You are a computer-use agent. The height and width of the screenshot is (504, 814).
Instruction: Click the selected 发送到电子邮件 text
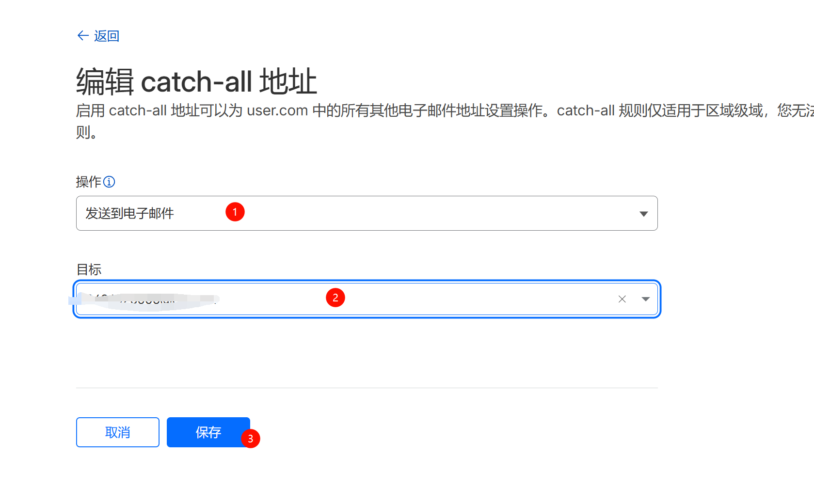point(129,213)
